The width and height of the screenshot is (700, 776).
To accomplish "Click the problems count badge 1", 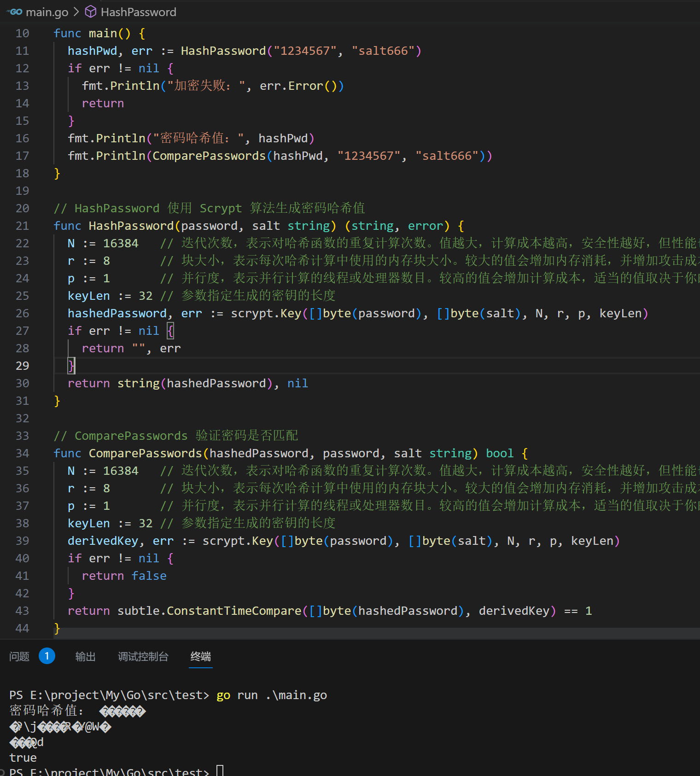I will click(47, 656).
